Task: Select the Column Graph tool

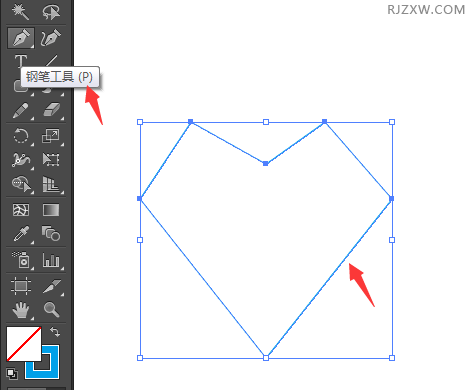Action: [x=51, y=260]
